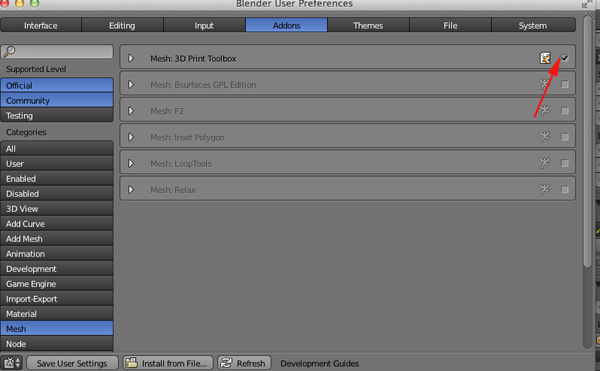Select the Material category
The image size is (600, 371).
(57, 314)
